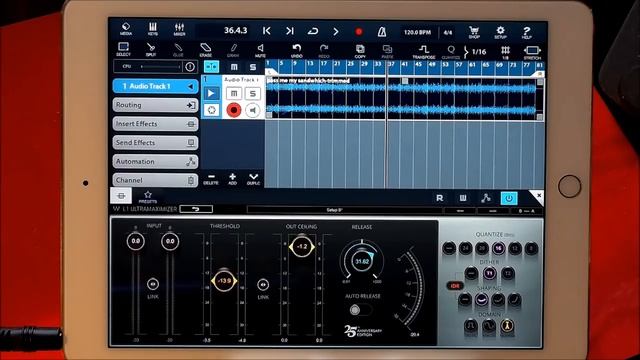640x360 pixels.
Task: Expand the Insert Effects section
Action: pos(156,124)
